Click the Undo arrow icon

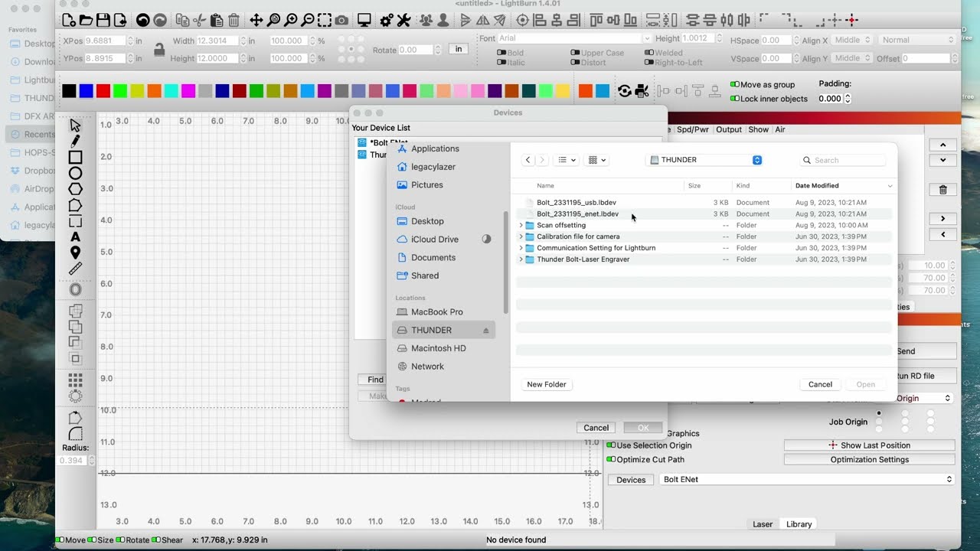pos(142,20)
